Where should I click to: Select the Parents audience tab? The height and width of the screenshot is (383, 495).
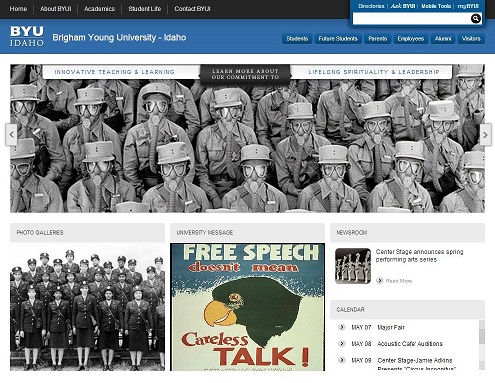tap(378, 39)
